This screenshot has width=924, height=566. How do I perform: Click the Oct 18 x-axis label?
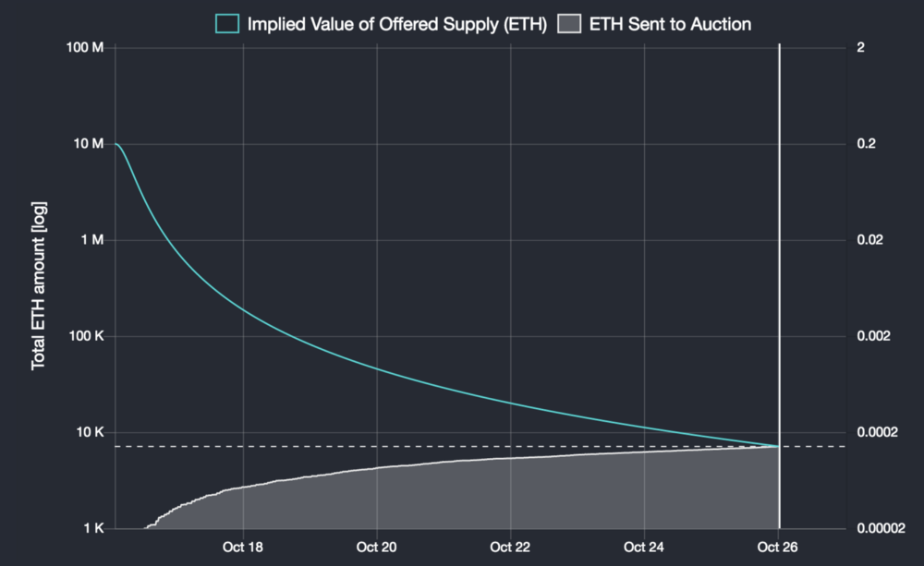coord(243,547)
